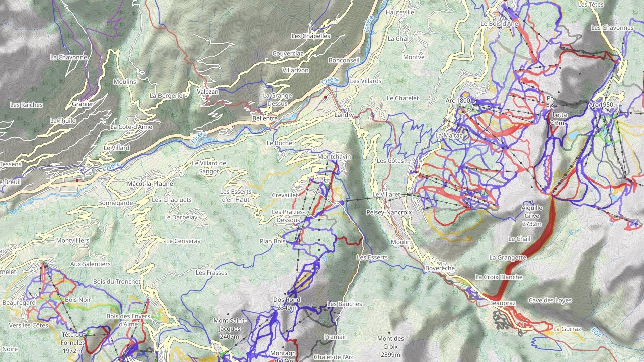Select the La Gurraz hamlet label
This screenshot has width=644, height=362.
567,329
